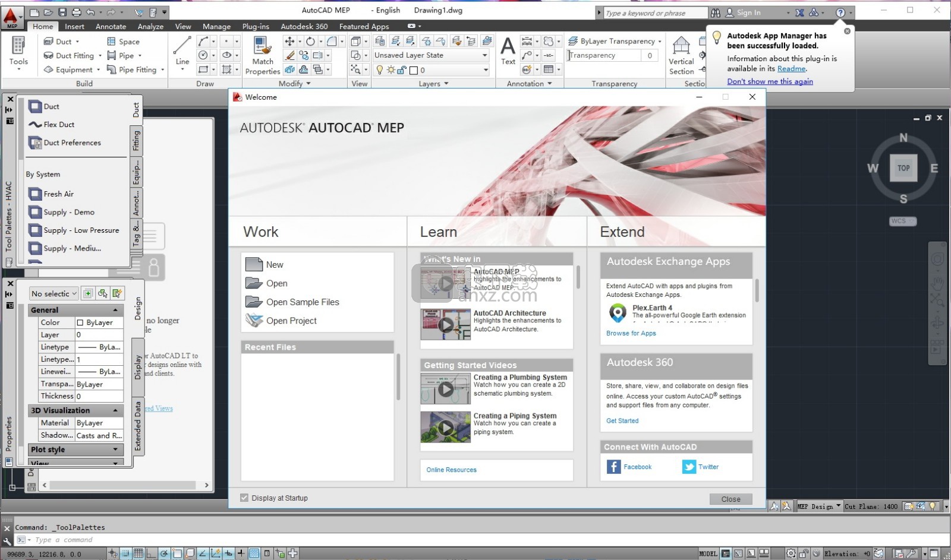Click the Facebook icon in Connect With AutoCAD
Image resolution: width=951 pixels, height=560 pixels.
(613, 467)
